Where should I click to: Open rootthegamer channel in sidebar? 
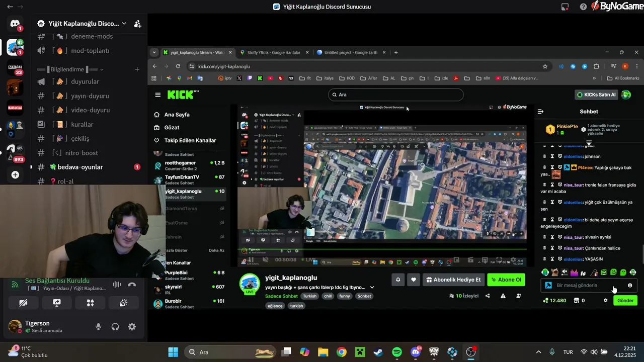[189, 165]
